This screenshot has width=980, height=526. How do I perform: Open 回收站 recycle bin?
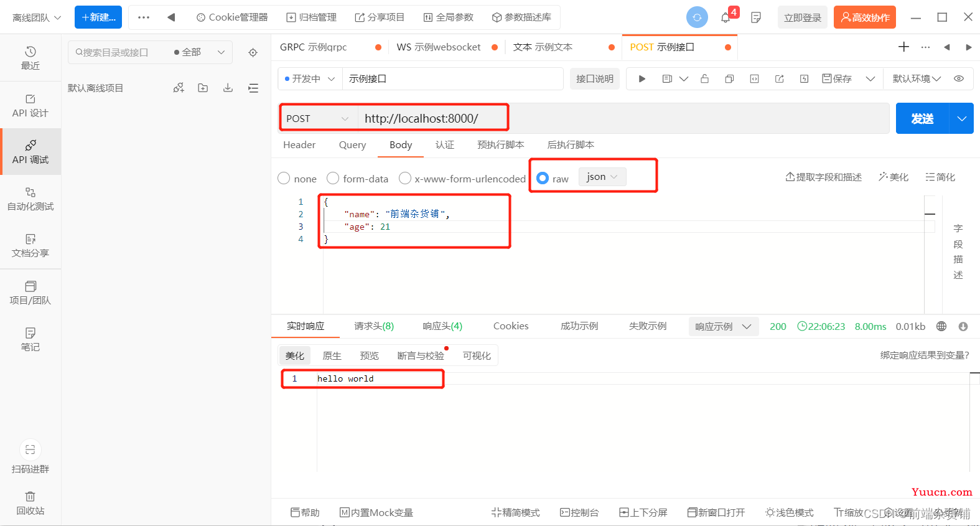[x=30, y=503]
